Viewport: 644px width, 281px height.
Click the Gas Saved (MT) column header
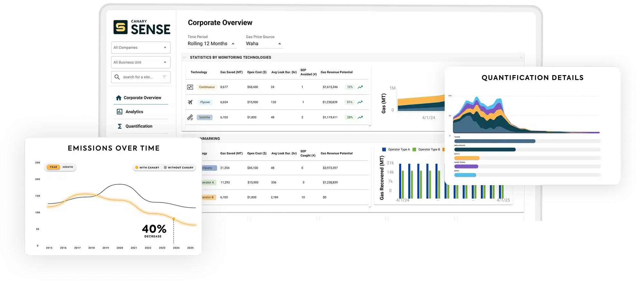tap(231, 72)
